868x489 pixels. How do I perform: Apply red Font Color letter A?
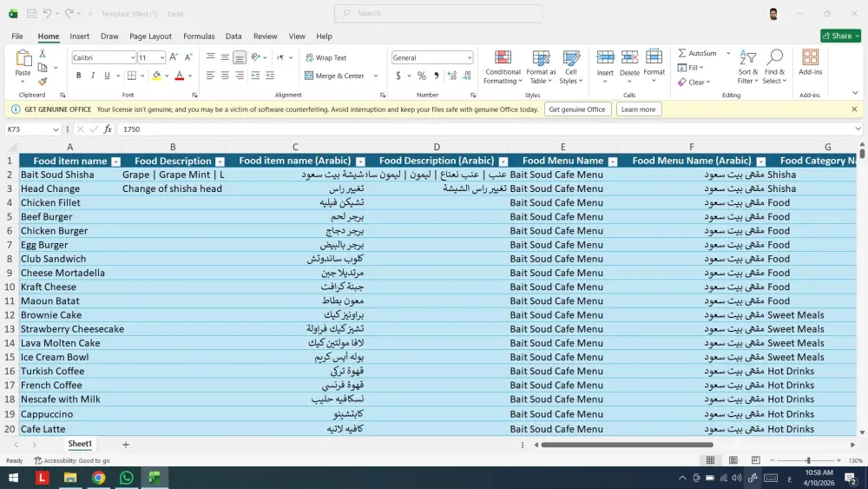pyautogui.click(x=180, y=76)
